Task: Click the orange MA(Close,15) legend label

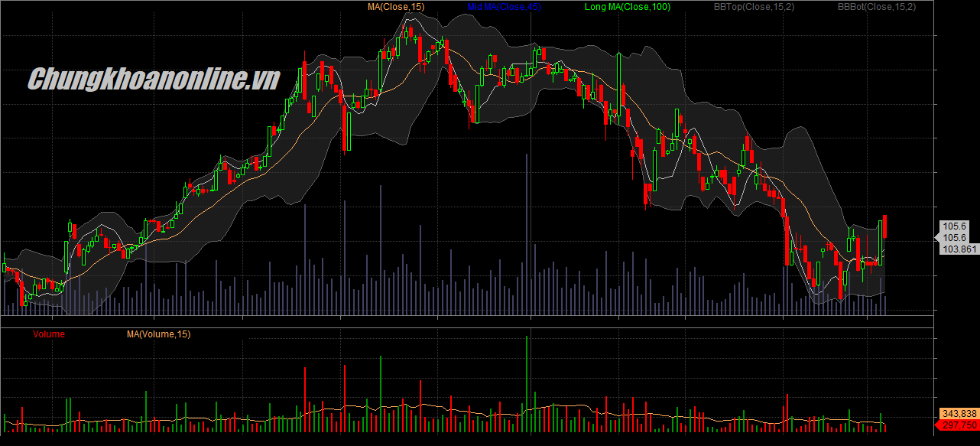Action: [x=396, y=7]
